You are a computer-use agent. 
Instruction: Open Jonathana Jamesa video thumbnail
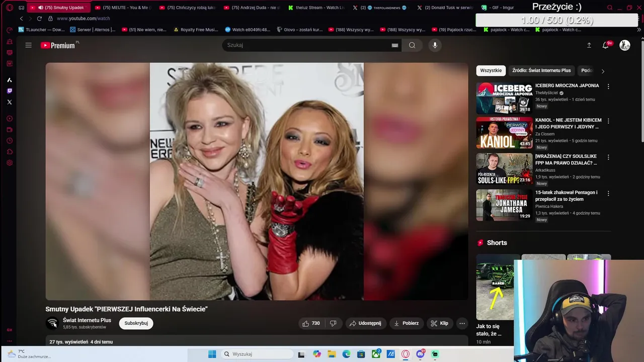pyautogui.click(x=504, y=205)
